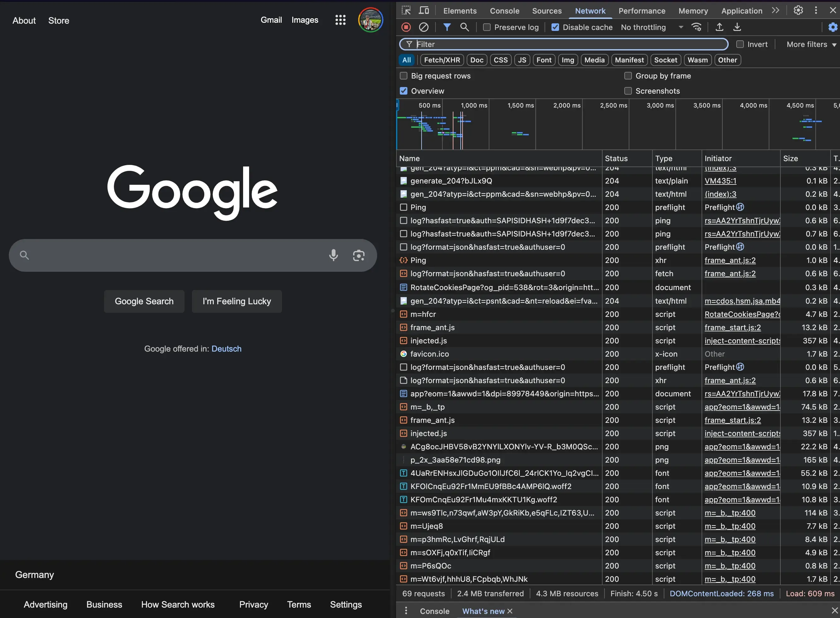
Task: Switch to the Elements tab
Action: pyautogui.click(x=460, y=11)
